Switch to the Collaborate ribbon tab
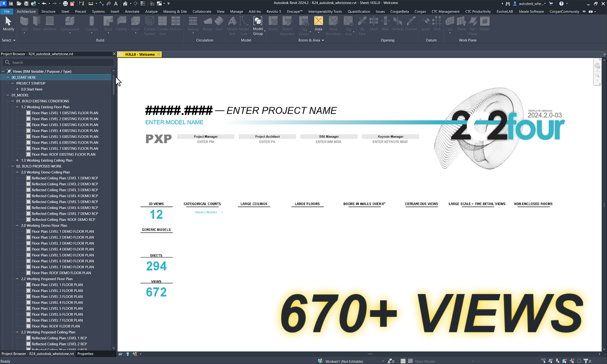This screenshot has height=364, width=607. [x=202, y=11]
